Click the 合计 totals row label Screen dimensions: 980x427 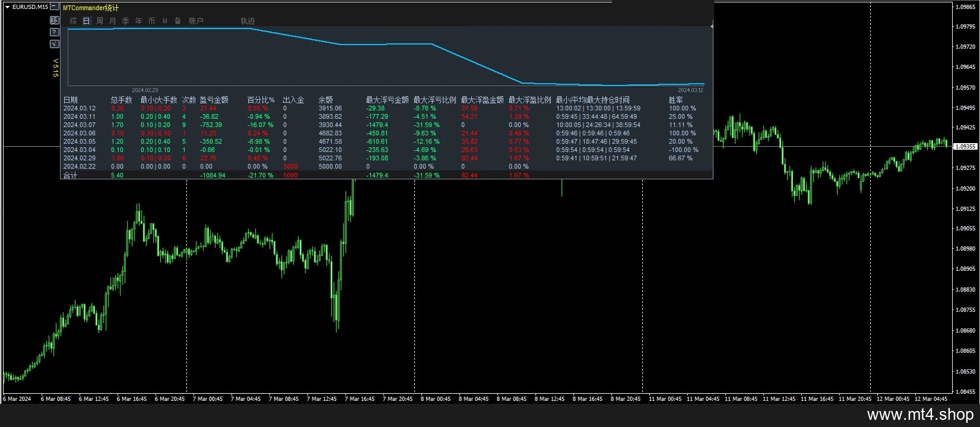pos(71,175)
